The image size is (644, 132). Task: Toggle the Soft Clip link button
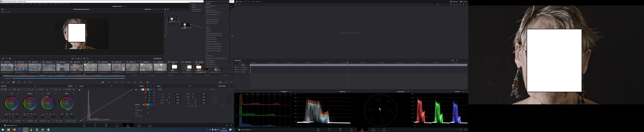click(144, 105)
